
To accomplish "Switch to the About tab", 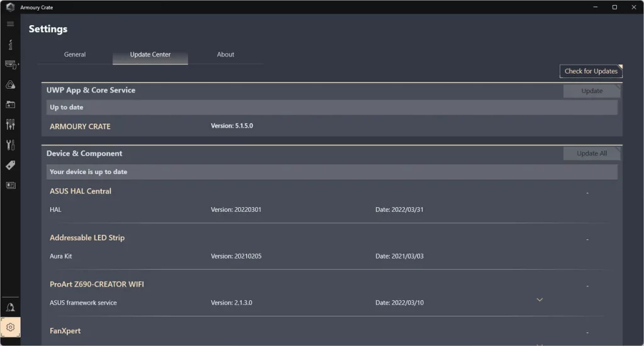I will click(226, 54).
